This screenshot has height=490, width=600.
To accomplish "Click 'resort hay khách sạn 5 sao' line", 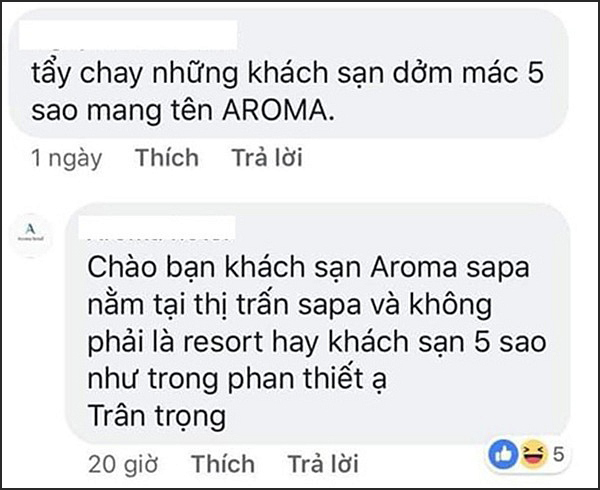I will [x=365, y=342].
